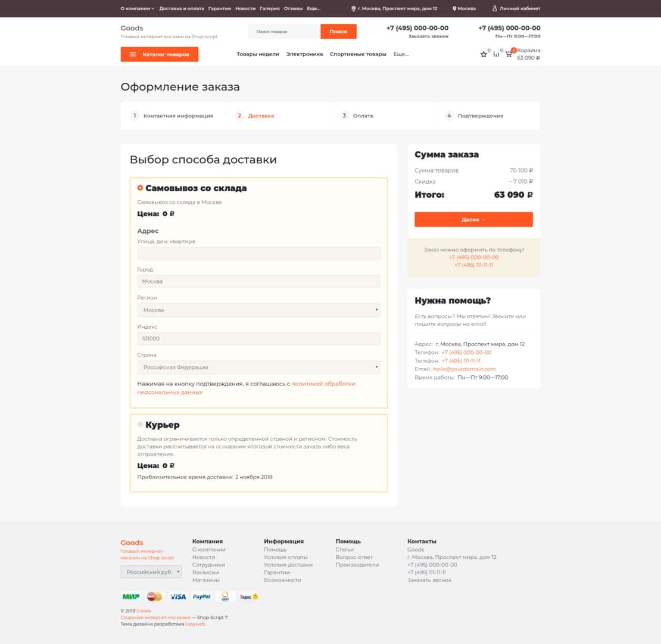661x644 pixels.
Task: Click the Далее button
Action: click(x=473, y=219)
